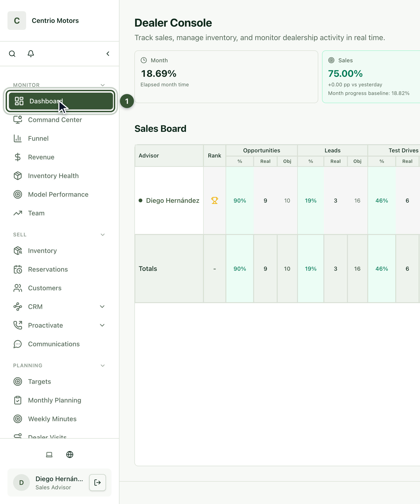Screen dimensions: 420x504
Task: Click the Month elapsed time card
Action: pos(226,77)
